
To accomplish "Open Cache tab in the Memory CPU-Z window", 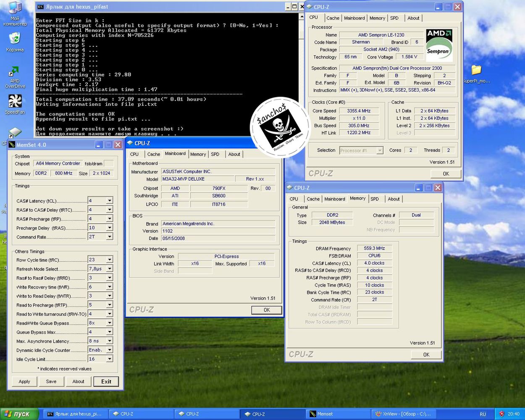I will [313, 199].
